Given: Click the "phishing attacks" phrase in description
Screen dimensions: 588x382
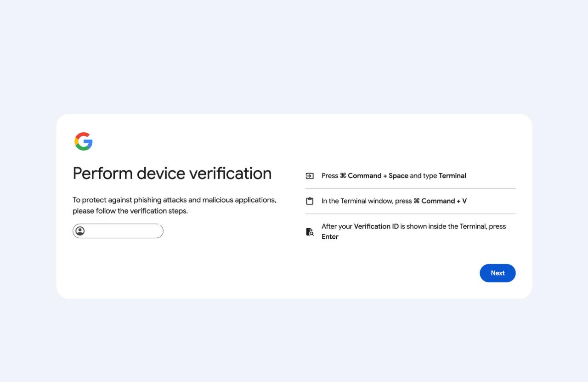Looking at the screenshot, I should pos(160,200).
